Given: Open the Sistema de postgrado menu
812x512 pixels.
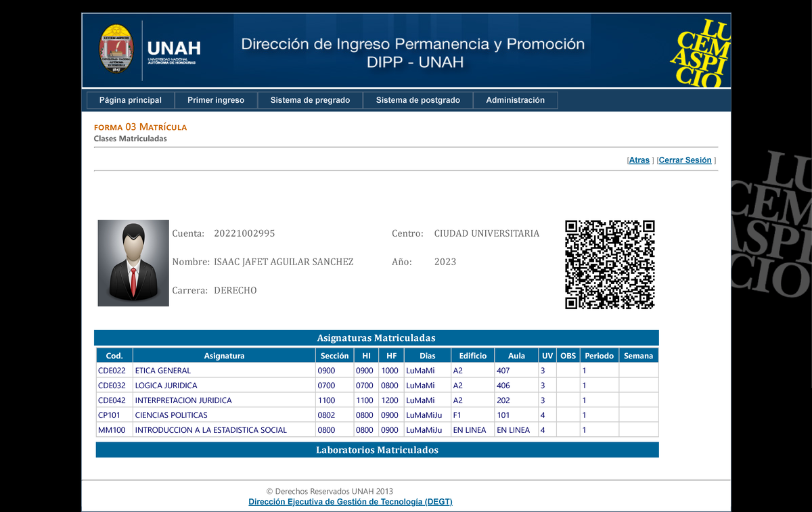Looking at the screenshot, I should (418, 100).
